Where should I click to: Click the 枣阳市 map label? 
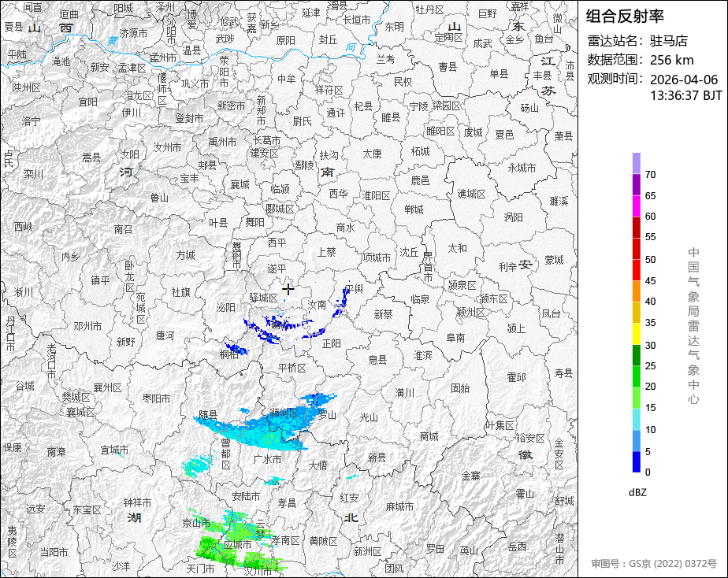[156, 398]
